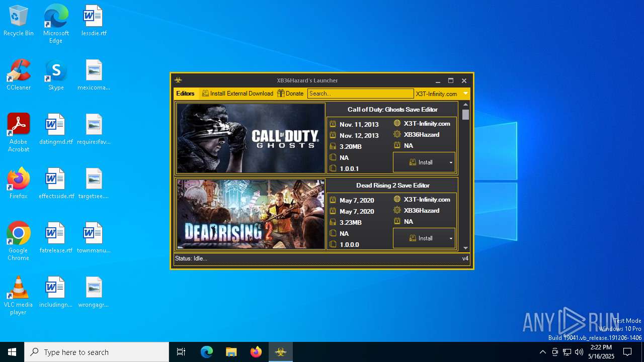Click globe icon beside X3T-Infinity.com in Dead Rising entry
This screenshot has width=644, height=362.
click(x=397, y=199)
